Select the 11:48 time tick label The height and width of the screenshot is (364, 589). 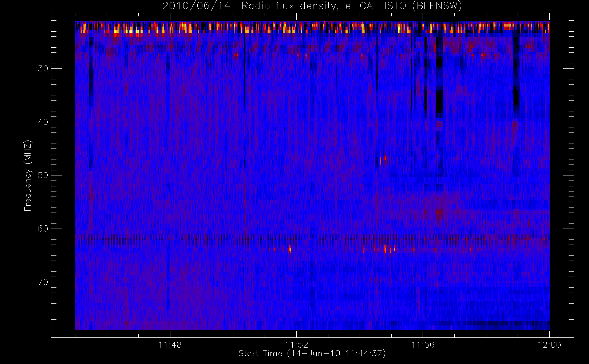[170, 345]
